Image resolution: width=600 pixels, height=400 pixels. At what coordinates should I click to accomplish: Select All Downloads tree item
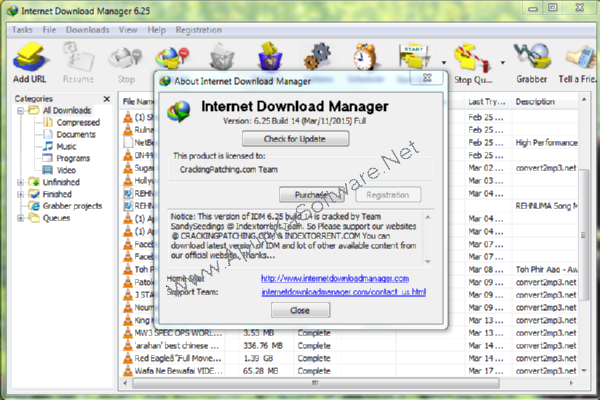(67, 111)
